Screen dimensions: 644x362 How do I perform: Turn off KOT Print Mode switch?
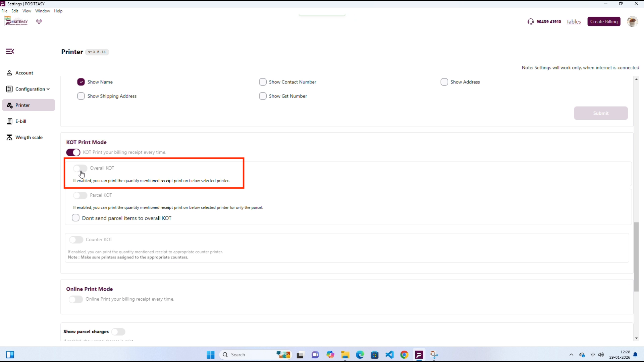click(x=73, y=153)
